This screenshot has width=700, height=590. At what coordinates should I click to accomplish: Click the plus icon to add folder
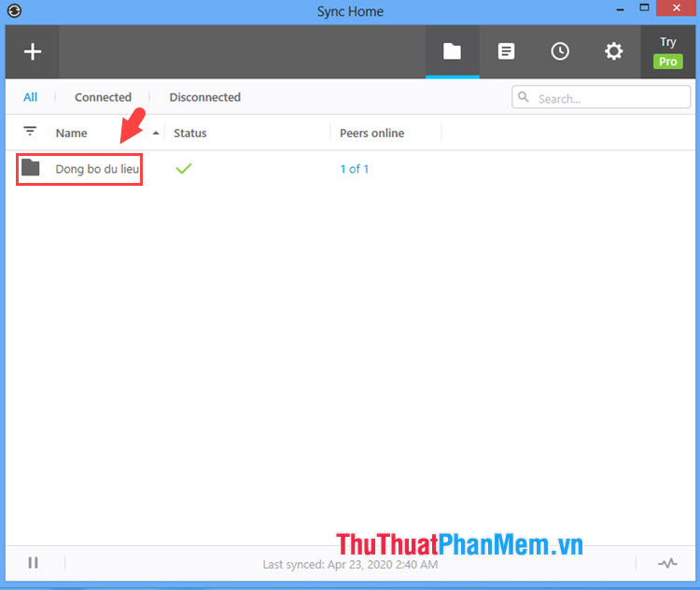(33, 52)
